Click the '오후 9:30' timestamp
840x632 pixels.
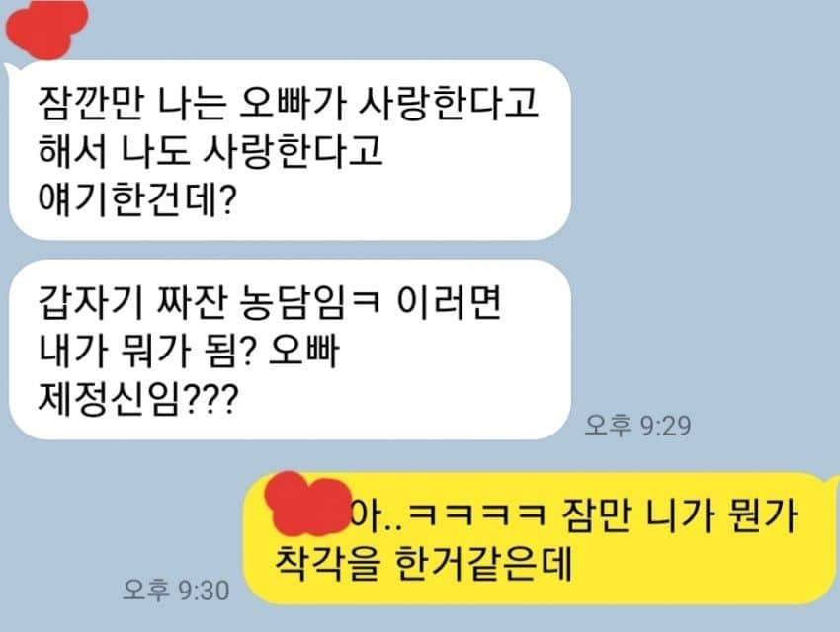(x=176, y=591)
